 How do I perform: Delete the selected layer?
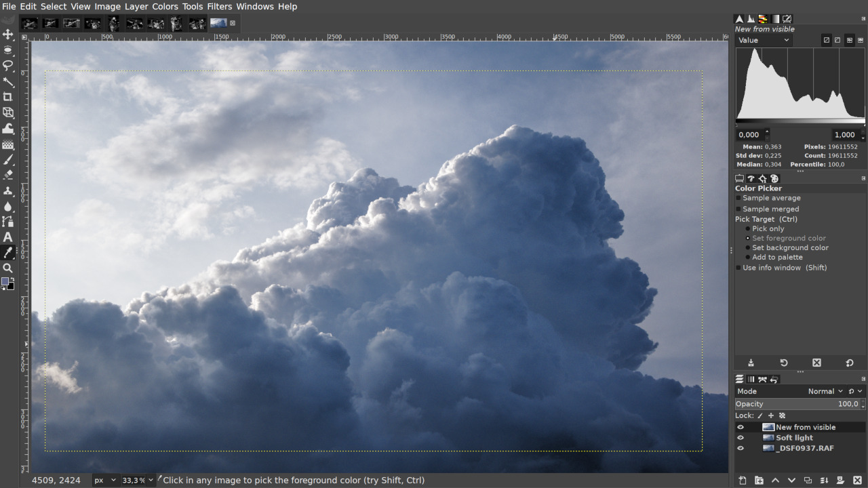click(857, 479)
